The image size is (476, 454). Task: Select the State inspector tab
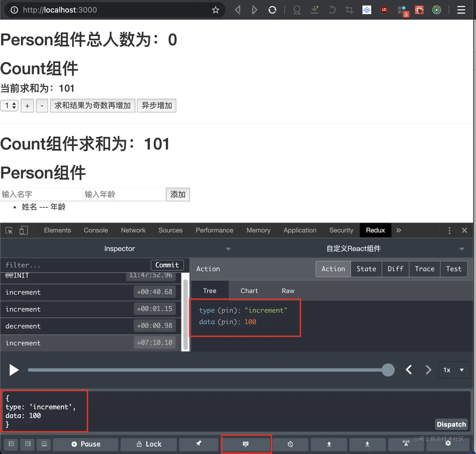click(366, 269)
